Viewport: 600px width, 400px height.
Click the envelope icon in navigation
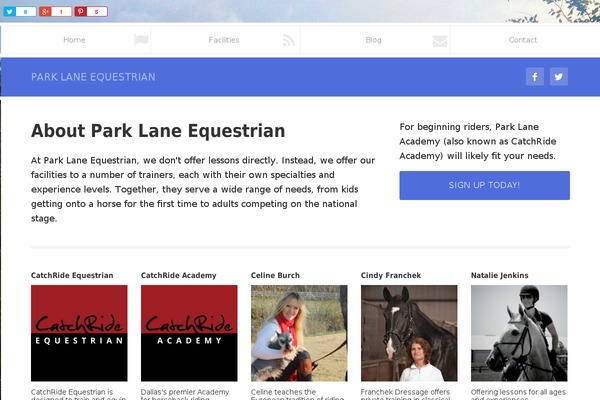pyautogui.click(x=440, y=41)
